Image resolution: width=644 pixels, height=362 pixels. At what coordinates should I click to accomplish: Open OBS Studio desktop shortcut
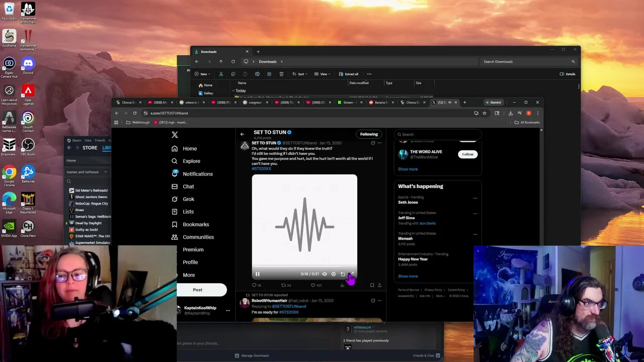pyautogui.click(x=28, y=147)
